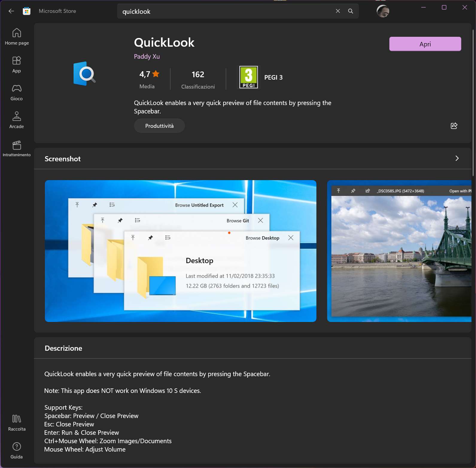This screenshot has width=476, height=468.
Task: Open the user profile avatar
Action: tap(383, 11)
